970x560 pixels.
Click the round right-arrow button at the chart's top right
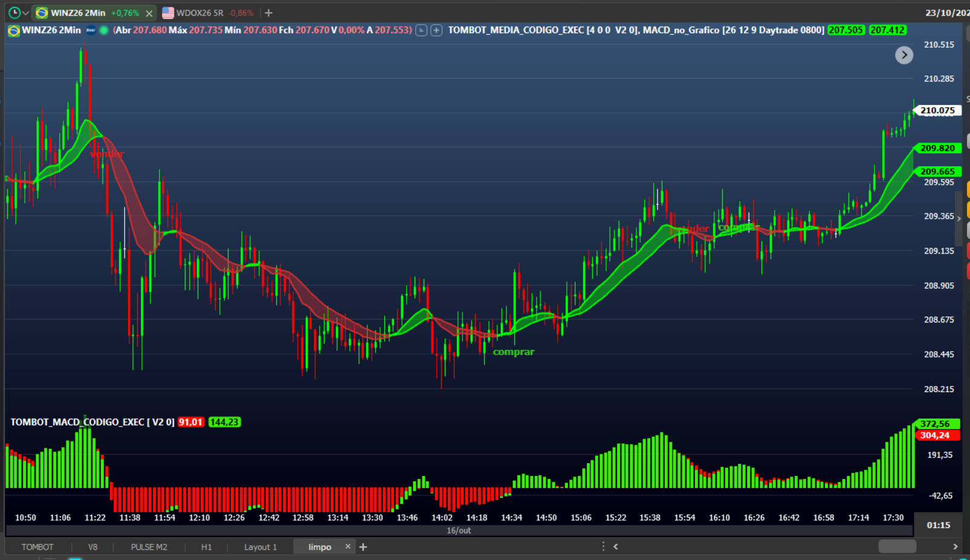[904, 55]
